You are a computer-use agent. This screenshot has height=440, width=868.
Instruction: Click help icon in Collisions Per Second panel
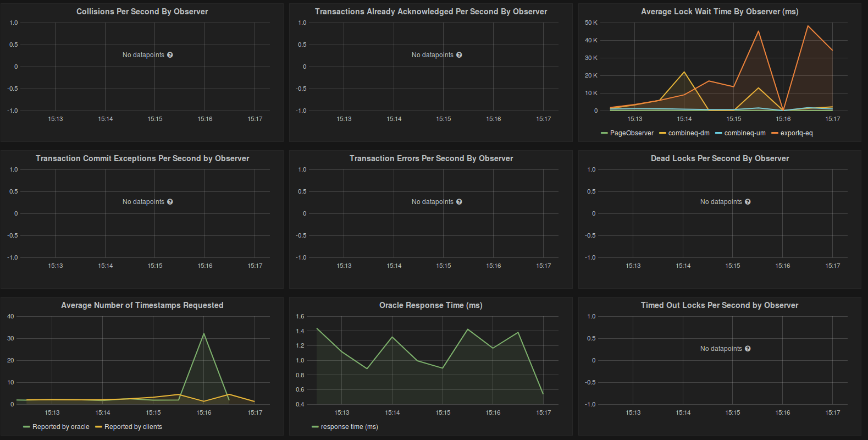[x=170, y=55]
